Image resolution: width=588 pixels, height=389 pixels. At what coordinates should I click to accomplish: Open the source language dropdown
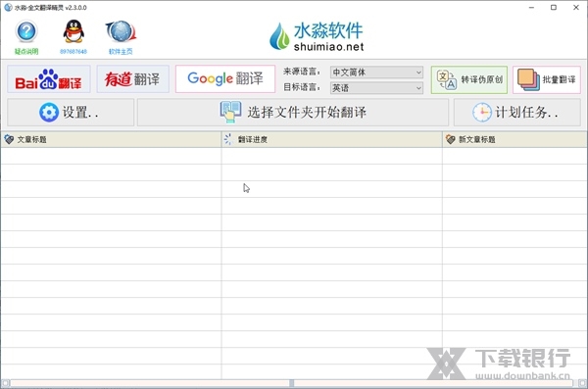[376, 73]
